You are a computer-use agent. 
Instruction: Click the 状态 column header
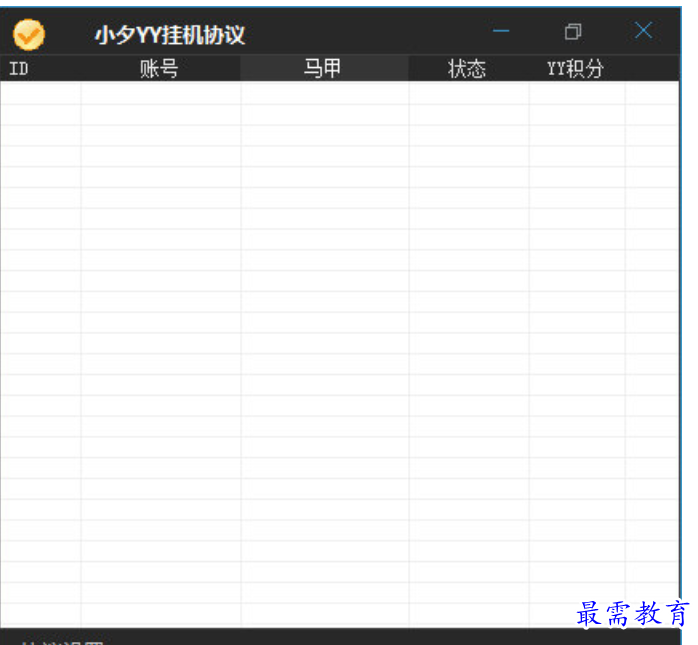coord(468,69)
